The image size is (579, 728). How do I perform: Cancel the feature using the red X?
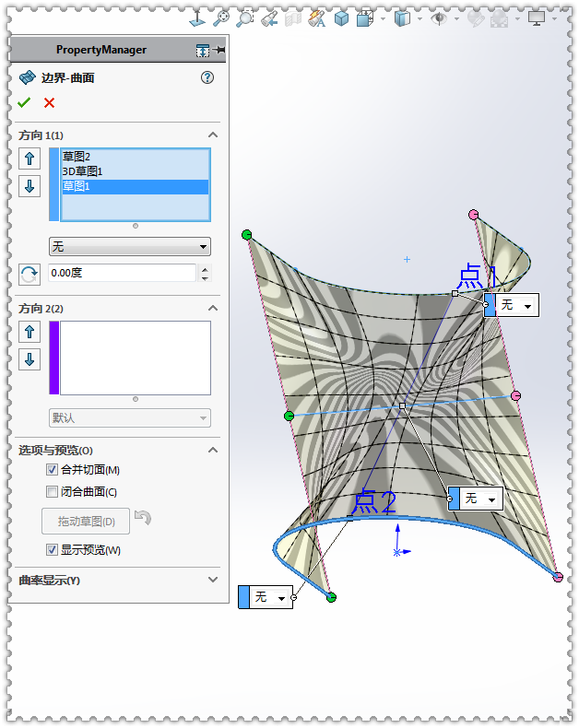click(x=49, y=102)
